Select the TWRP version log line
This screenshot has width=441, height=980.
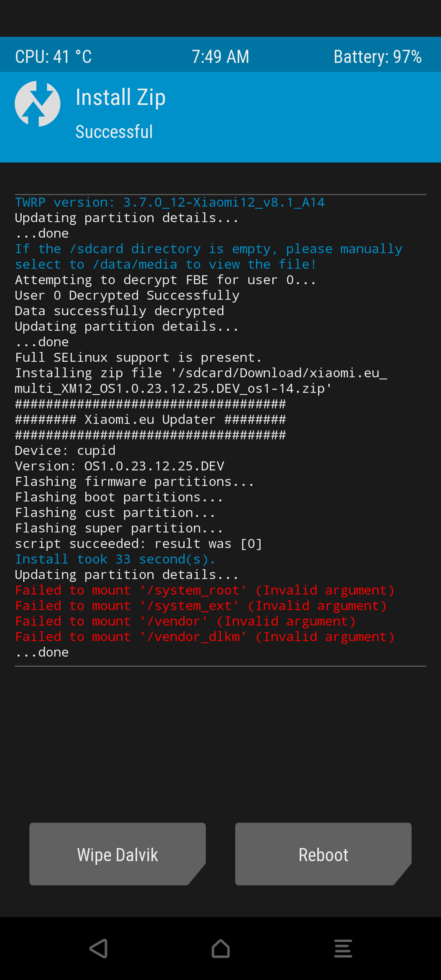[170, 203]
